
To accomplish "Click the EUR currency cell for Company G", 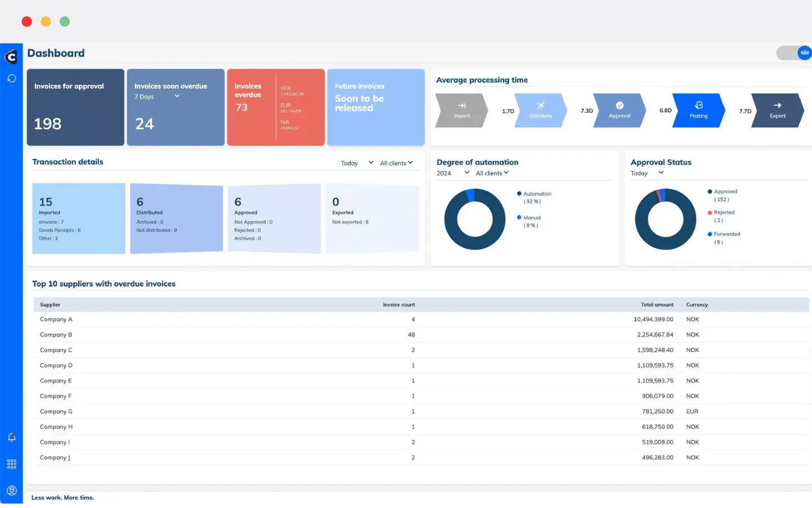I will [692, 411].
